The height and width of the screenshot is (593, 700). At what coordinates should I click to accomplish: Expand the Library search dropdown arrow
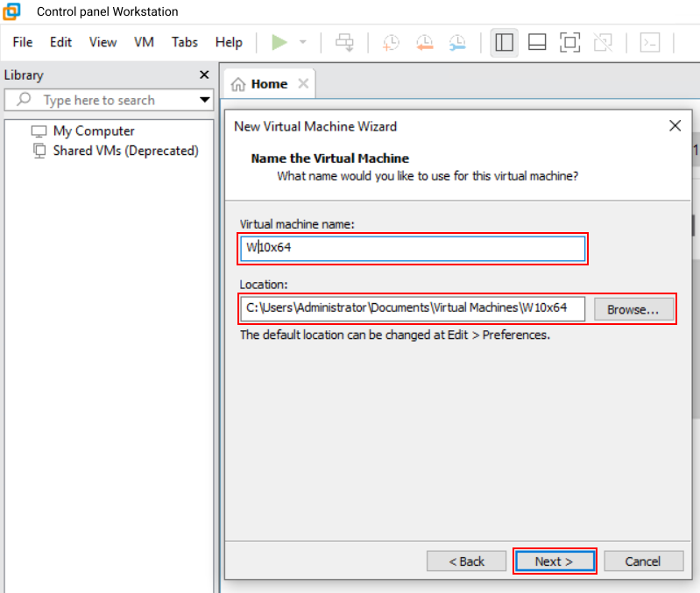coord(205,100)
